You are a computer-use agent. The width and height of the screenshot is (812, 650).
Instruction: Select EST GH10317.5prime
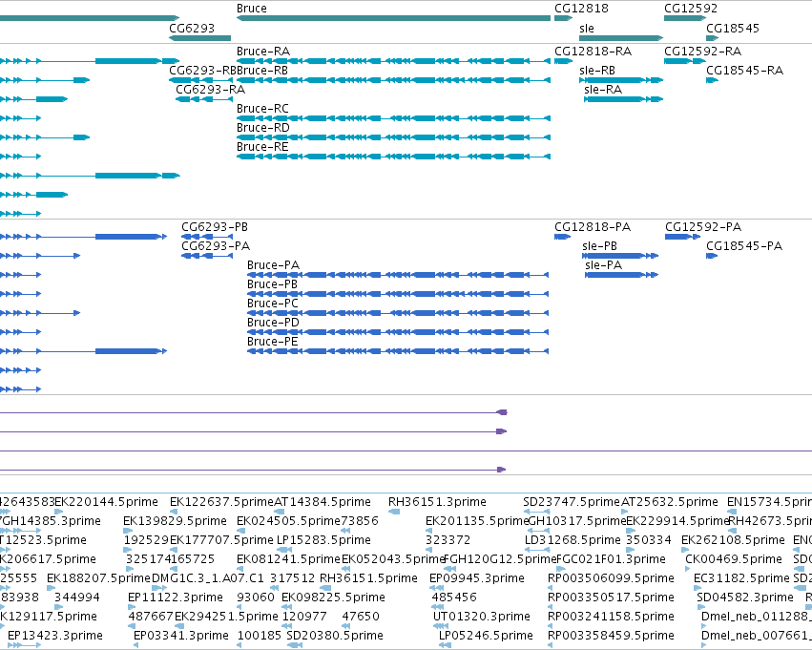[577, 521]
